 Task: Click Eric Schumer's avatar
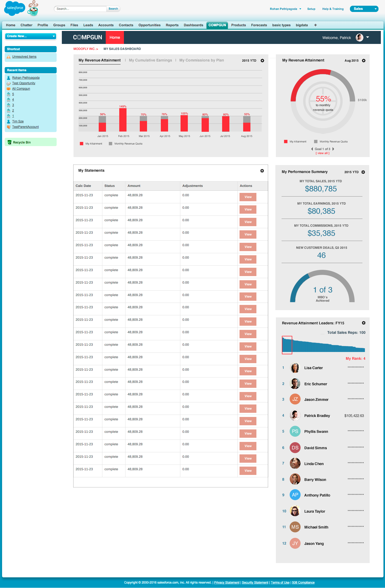click(295, 384)
